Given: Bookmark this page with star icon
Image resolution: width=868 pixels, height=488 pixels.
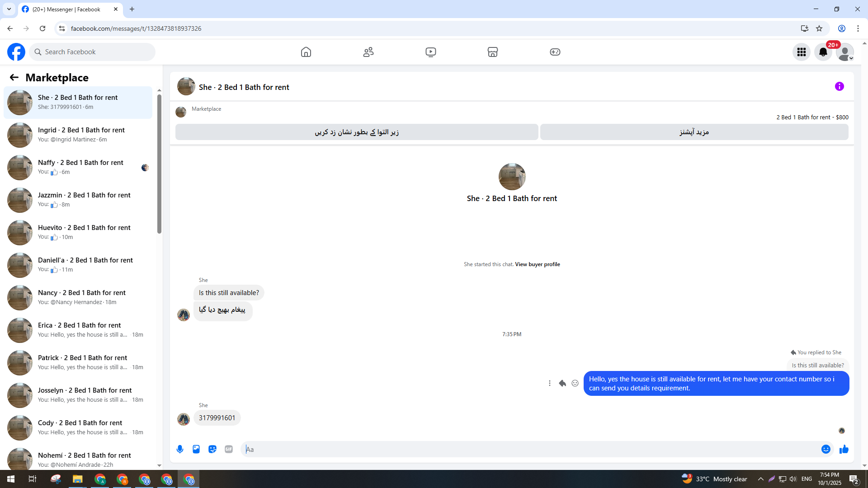Looking at the screenshot, I should tap(819, 28).
